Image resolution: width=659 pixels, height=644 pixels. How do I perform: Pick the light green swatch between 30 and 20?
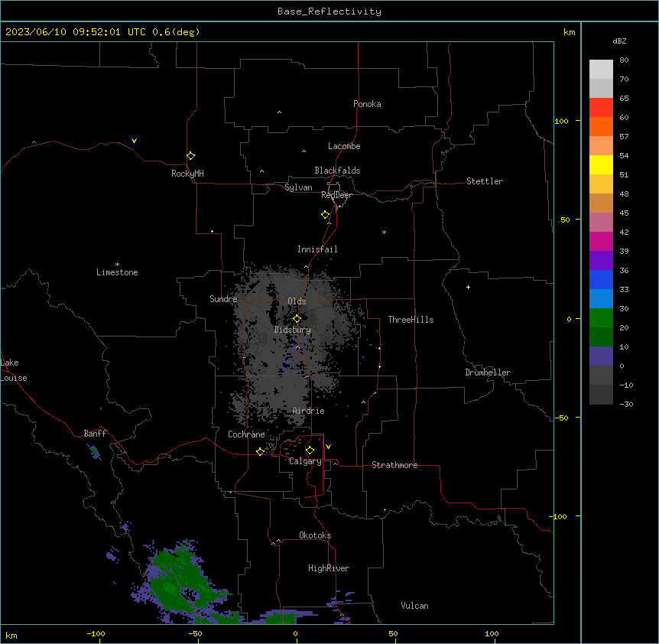click(x=601, y=318)
